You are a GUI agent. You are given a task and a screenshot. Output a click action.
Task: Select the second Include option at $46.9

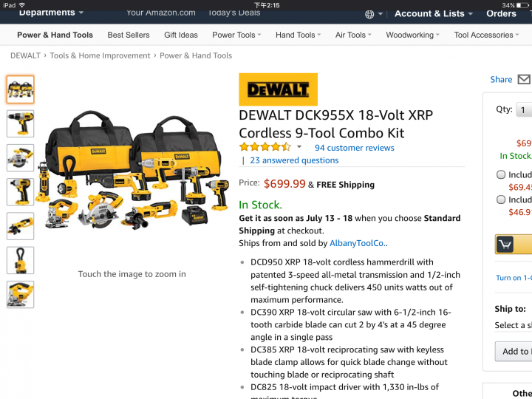pyautogui.click(x=501, y=199)
